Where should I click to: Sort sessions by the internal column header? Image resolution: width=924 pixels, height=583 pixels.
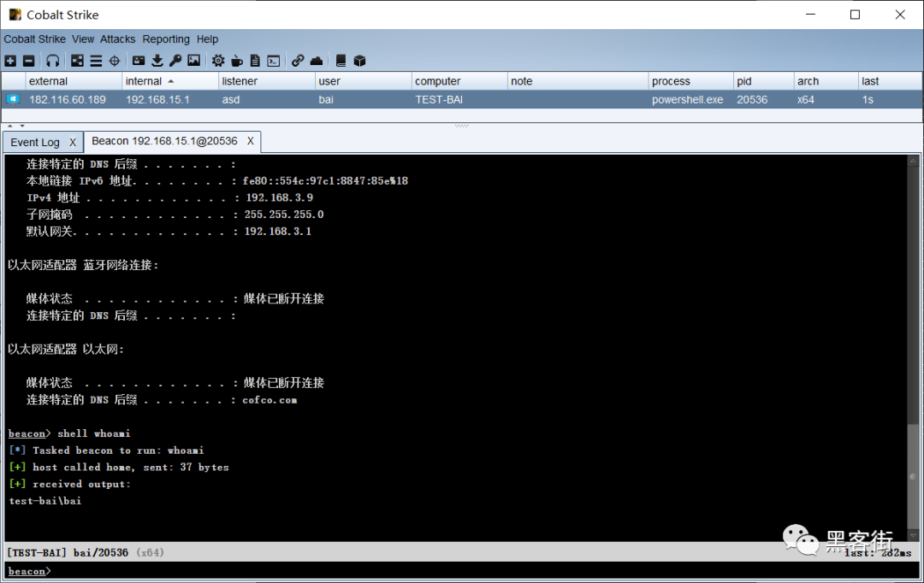(x=144, y=81)
